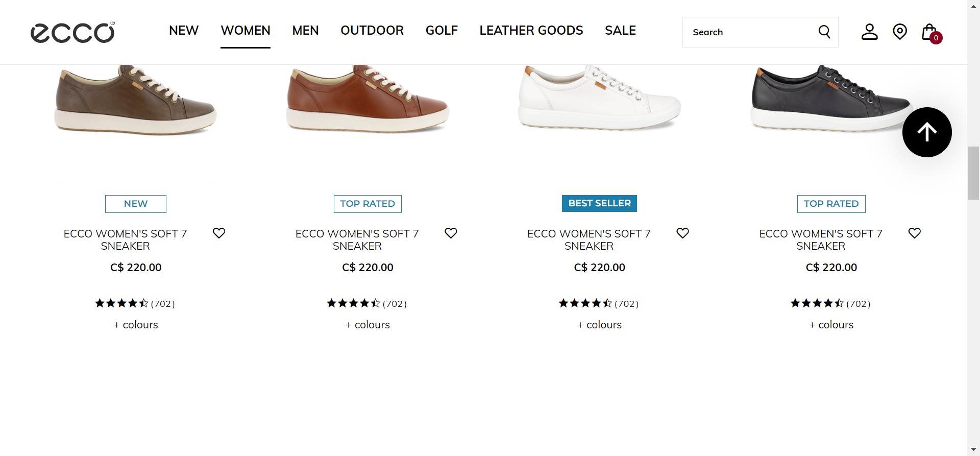Toggle wishlist heart for cognac Top Rated sneaker
980x456 pixels.
[451, 233]
